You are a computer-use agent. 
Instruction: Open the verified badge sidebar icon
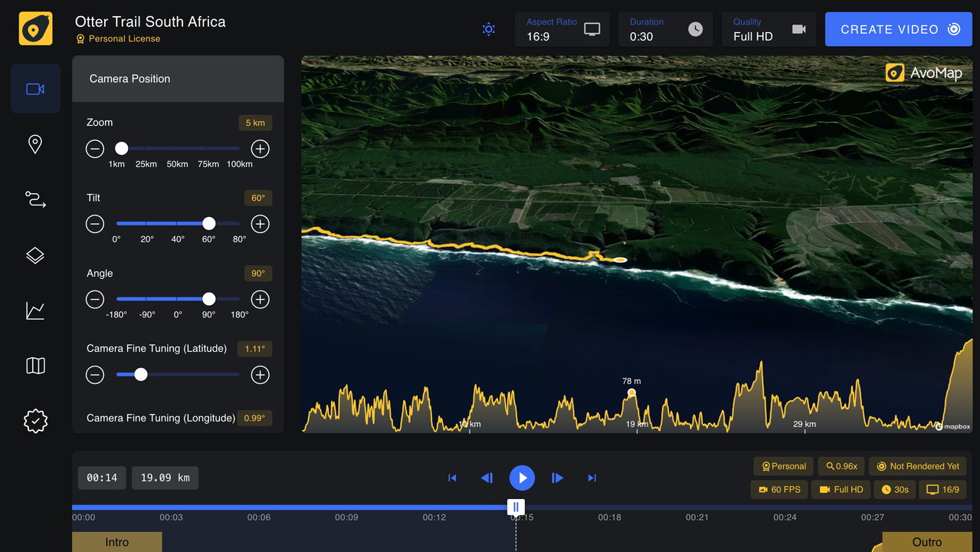pos(35,421)
